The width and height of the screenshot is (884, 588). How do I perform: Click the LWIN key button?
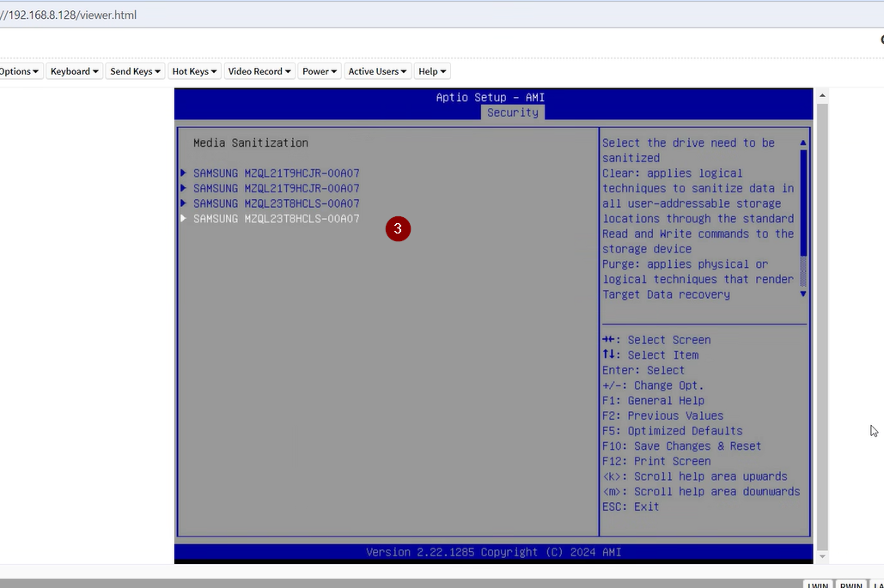(x=818, y=585)
